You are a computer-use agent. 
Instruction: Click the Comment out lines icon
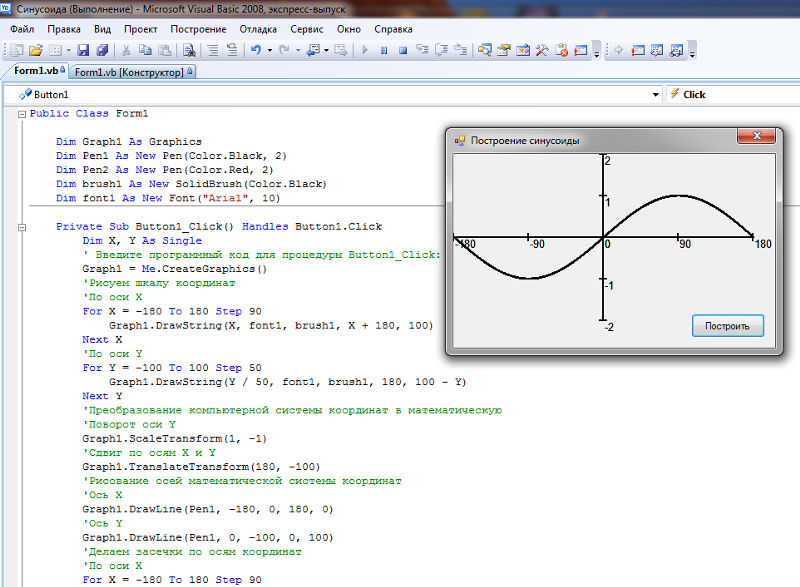pos(213,50)
